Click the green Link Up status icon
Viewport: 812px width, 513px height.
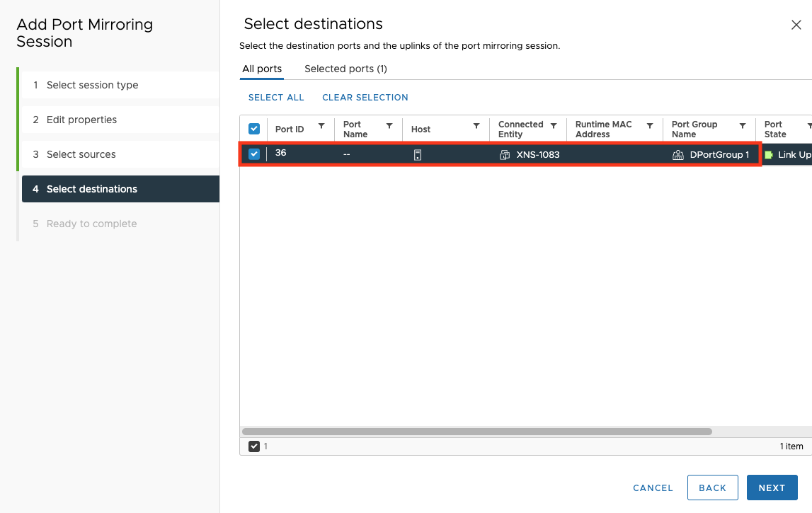[769, 155]
